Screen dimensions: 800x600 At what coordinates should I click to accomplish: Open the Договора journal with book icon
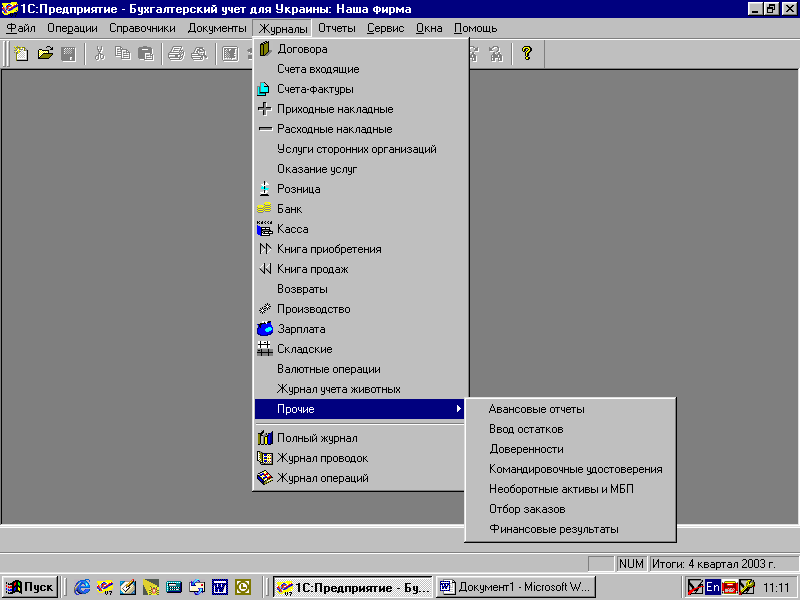click(x=359, y=49)
